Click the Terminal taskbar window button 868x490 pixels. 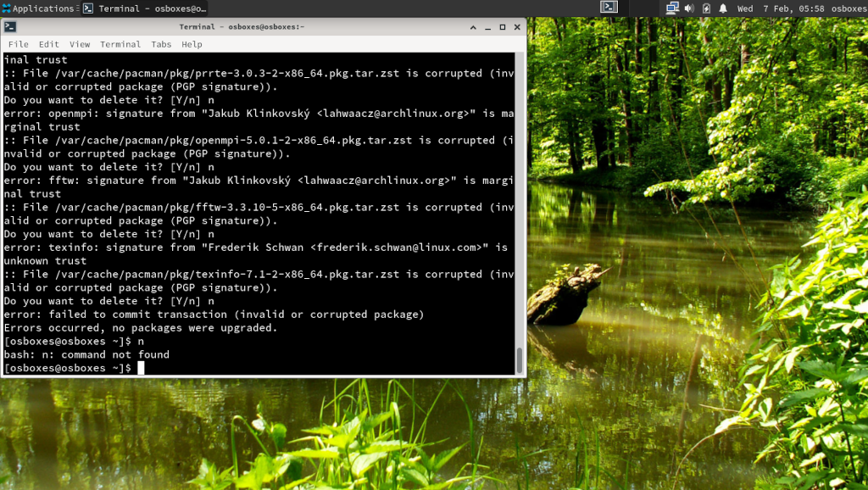(x=145, y=8)
